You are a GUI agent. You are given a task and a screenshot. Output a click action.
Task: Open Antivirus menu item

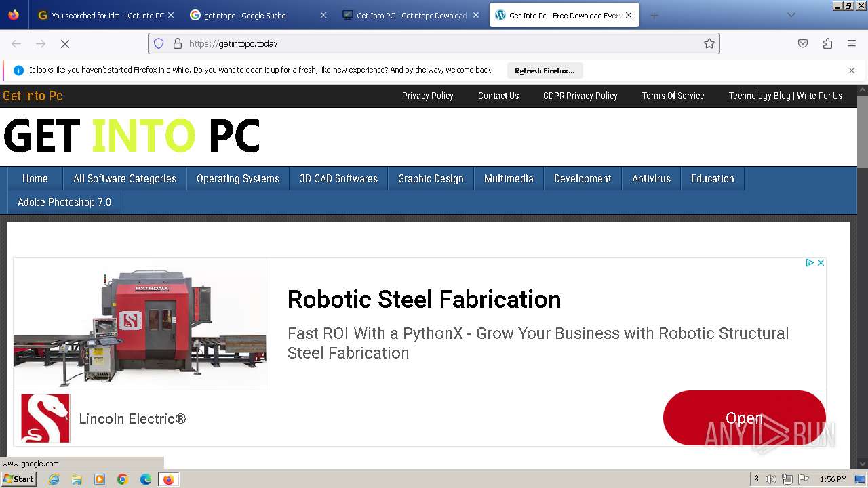pos(651,179)
